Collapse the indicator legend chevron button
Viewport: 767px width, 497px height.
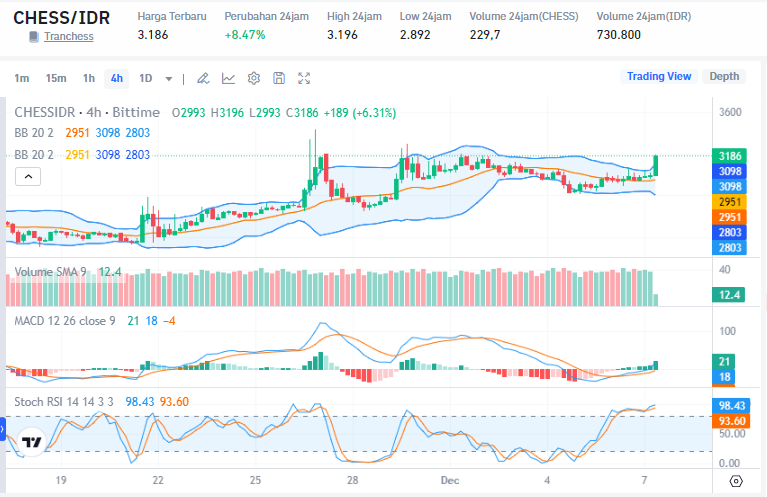(x=28, y=177)
